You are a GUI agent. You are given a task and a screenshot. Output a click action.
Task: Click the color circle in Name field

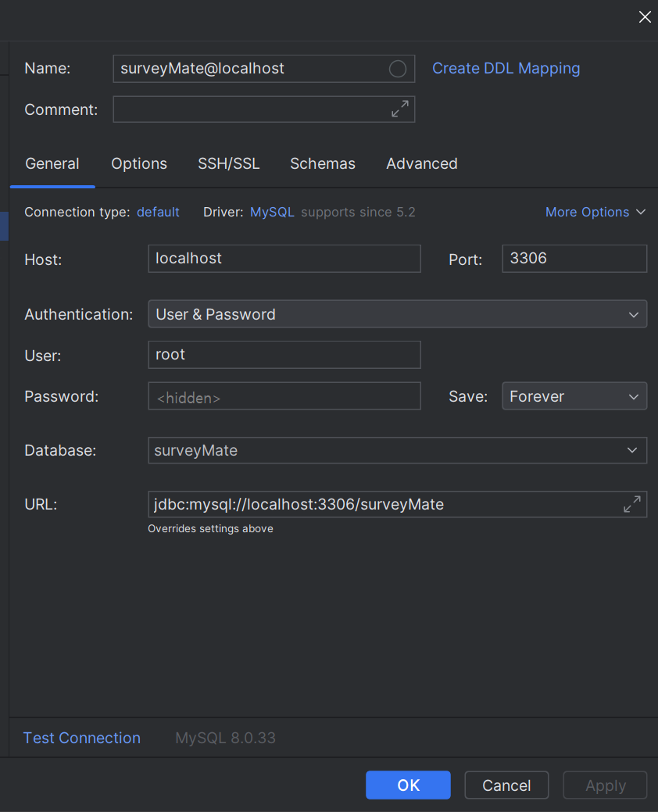coord(397,69)
